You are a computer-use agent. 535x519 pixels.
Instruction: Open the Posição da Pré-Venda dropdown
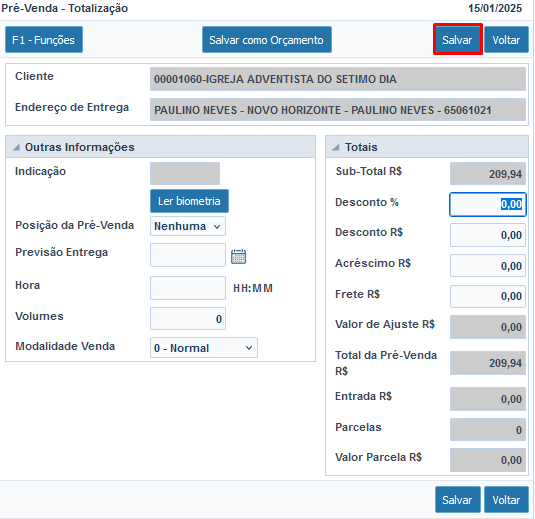coord(188,226)
